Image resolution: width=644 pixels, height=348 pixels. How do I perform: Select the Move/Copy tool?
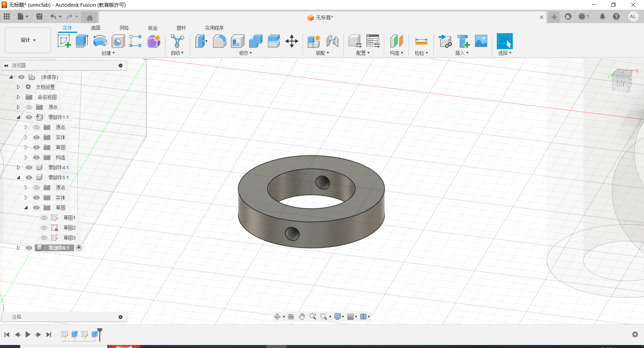(x=291, y=41)
